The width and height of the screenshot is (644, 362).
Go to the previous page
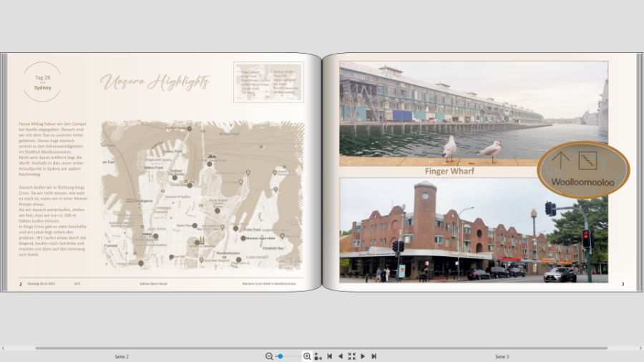click(340, 356)
